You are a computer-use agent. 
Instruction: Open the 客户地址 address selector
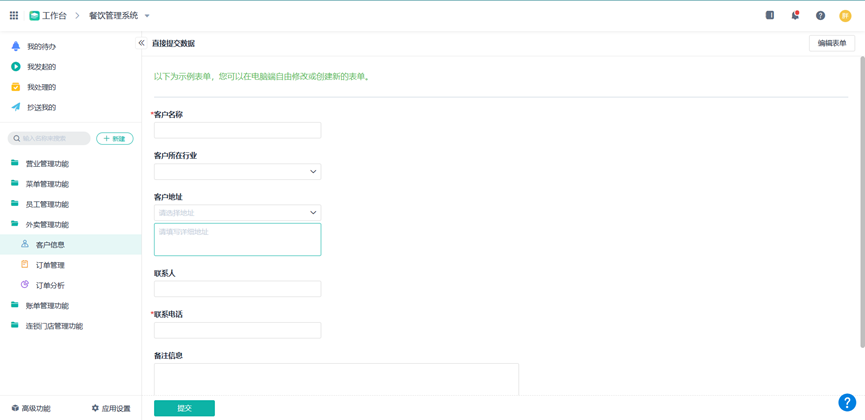pyautogui.click(x=237, y=213)
